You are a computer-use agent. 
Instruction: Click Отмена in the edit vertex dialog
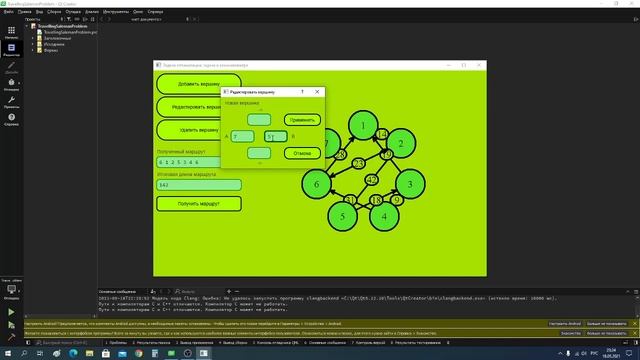point(302,153)
